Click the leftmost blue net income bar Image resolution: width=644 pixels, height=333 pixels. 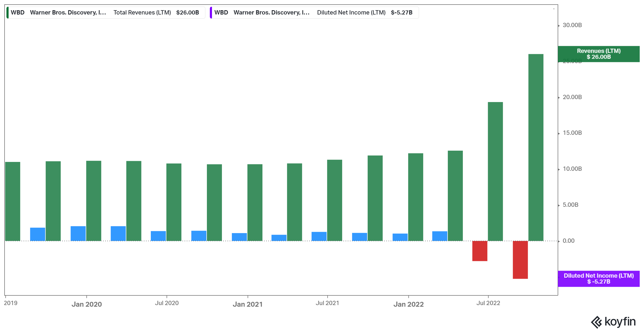click(x=38, y=234)
